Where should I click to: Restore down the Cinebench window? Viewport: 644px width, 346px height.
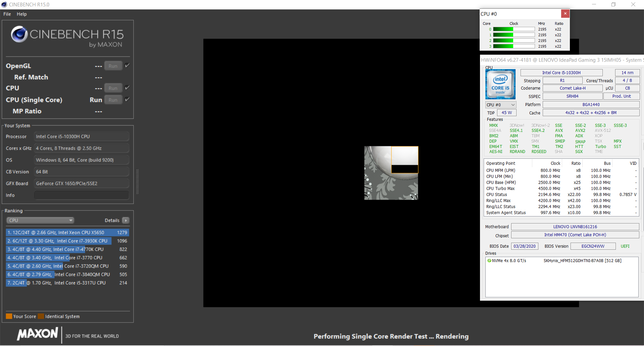point(613,4)
